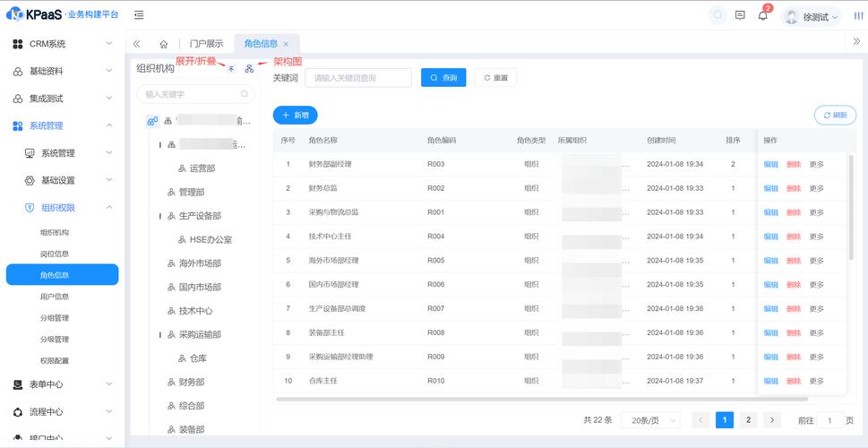The height and width of the screenshot is (448, 868).
Task: Click the double-left arrow beside the home tab
Action: pyautogui.click(x=137, y=44)
